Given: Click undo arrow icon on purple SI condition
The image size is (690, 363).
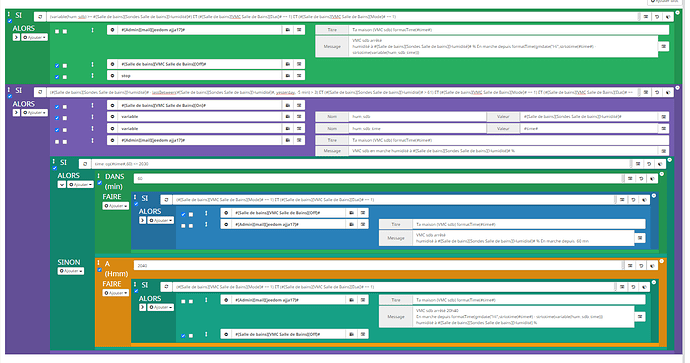Looking at the screenshot, I should [x=657, y=92].
